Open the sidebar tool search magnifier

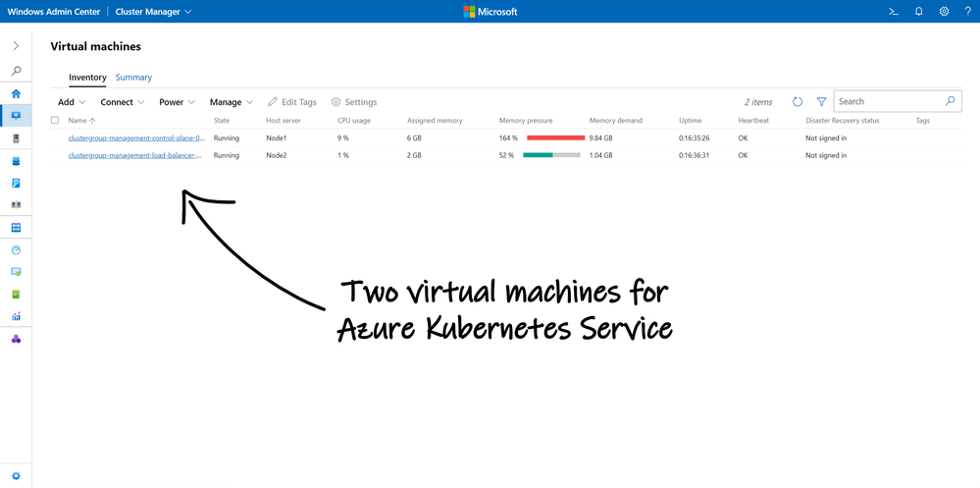17,71
